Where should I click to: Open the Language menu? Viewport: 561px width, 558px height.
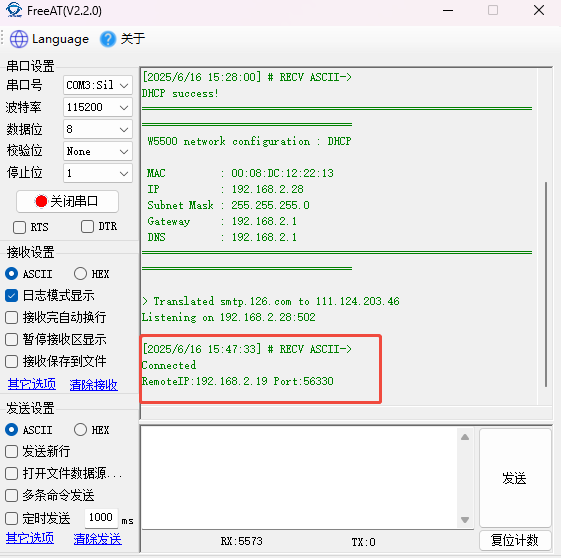point(49,39)
